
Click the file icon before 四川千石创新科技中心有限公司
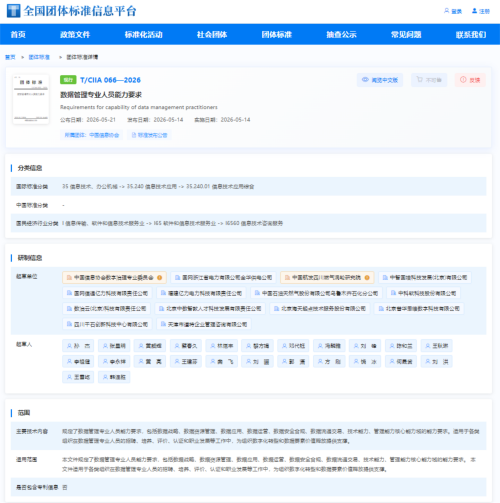pyautogui.click(x=69, y=324)
